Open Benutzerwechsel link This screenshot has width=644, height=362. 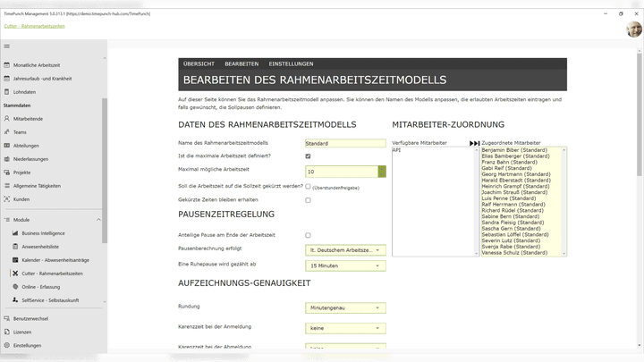tap(30, 318)
